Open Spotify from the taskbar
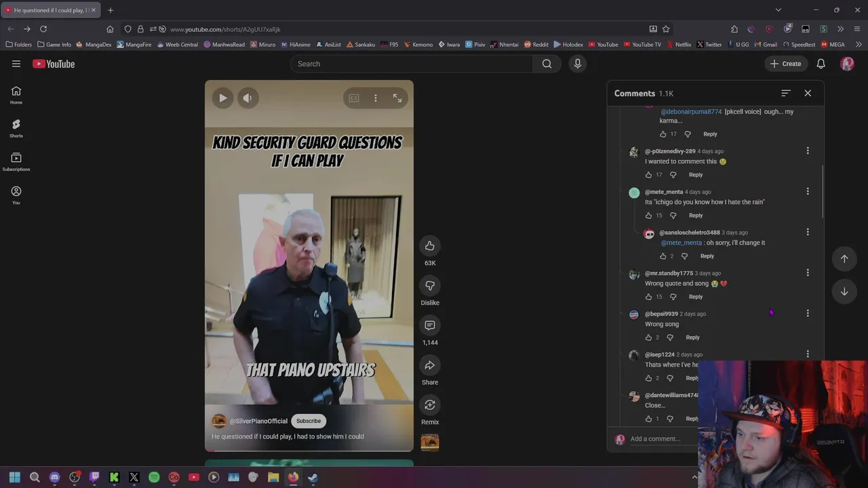 154,477
